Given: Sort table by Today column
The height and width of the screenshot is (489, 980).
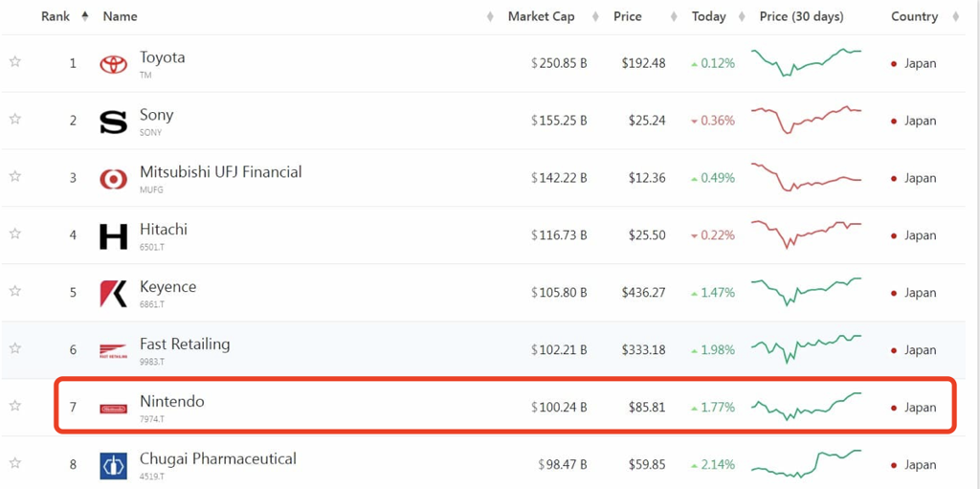Looking at the screenshot, I should tap(709, 17).
